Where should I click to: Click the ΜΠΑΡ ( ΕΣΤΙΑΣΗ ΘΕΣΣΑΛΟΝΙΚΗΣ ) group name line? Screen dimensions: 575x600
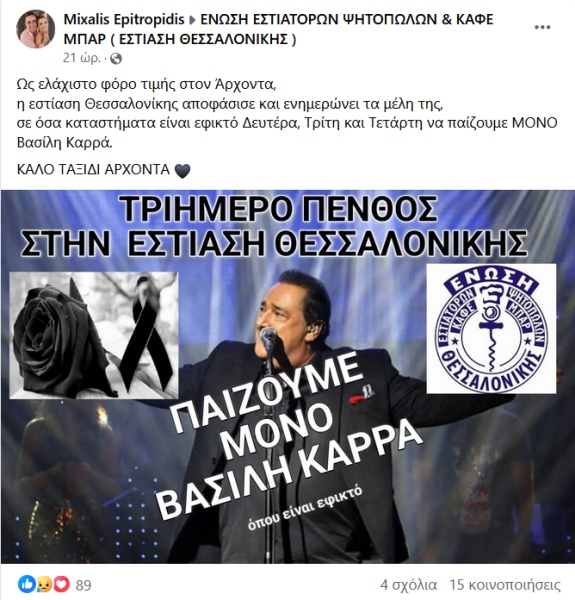(180, 39)
